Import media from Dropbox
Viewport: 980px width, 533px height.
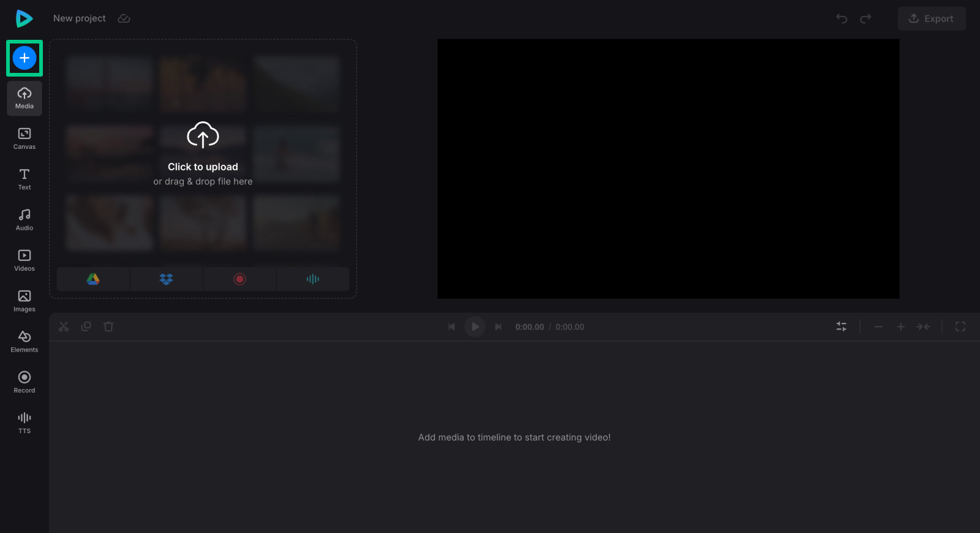166,279
